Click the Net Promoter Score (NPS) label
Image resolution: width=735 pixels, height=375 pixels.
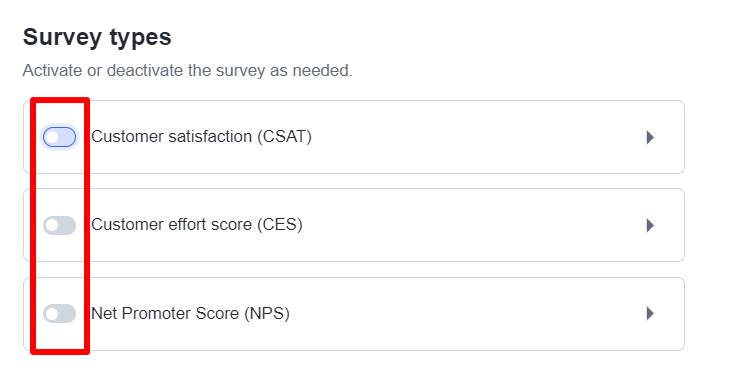pos(190,313)
